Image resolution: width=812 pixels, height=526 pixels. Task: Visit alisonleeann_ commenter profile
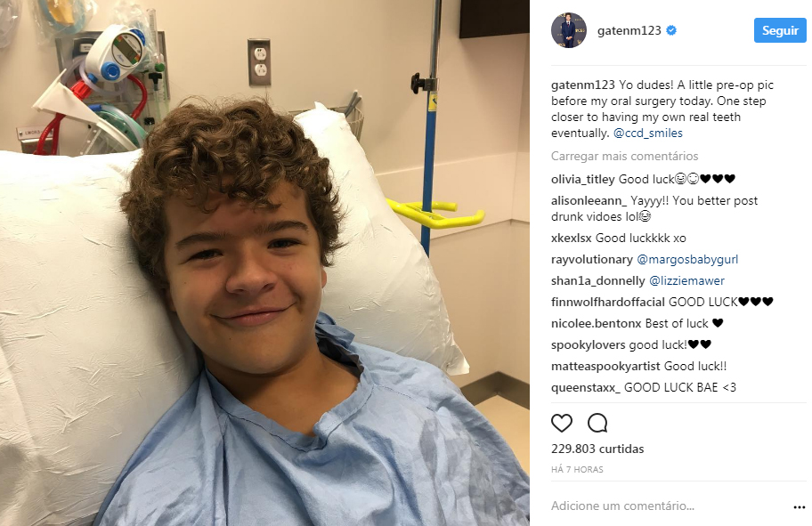tap(589, 200)
